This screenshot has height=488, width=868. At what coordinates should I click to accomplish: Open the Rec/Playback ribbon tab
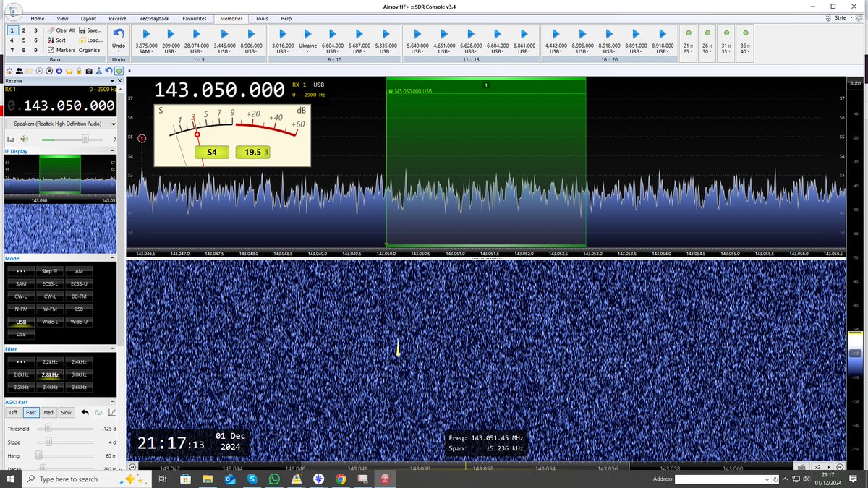point(153,18)
